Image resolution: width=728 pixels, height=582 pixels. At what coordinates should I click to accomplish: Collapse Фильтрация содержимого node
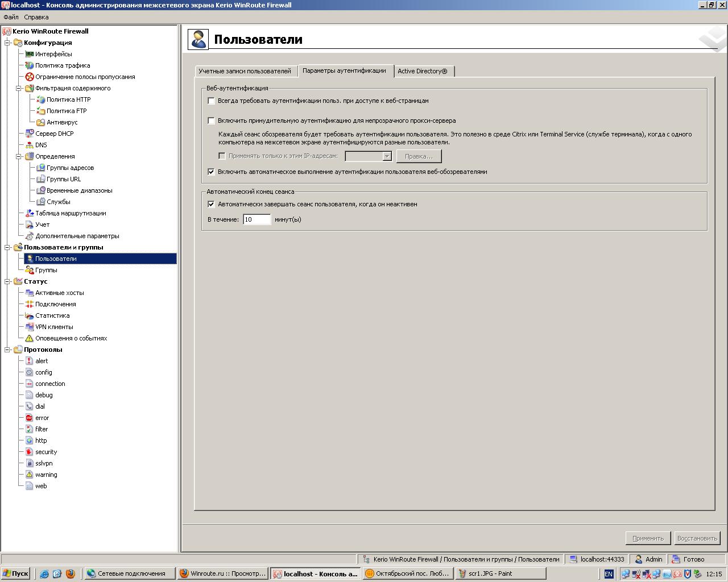click(19, 88)
